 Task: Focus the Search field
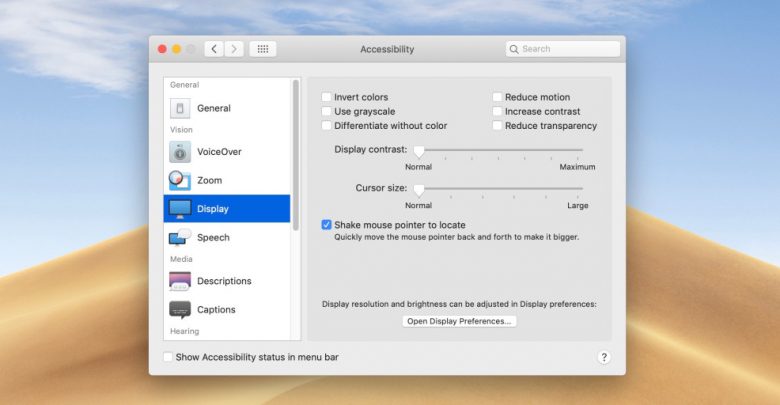tap(563, 49)
